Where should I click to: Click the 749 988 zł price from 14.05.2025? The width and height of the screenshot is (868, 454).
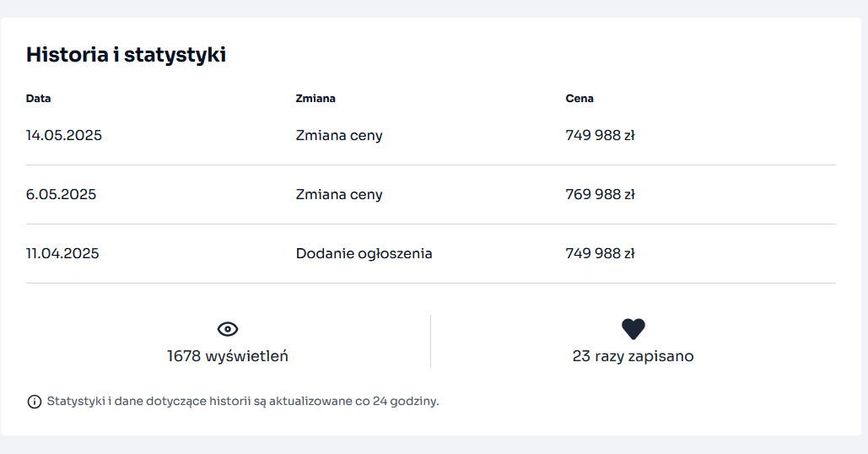pyautogui.click(x=600, y=135)
